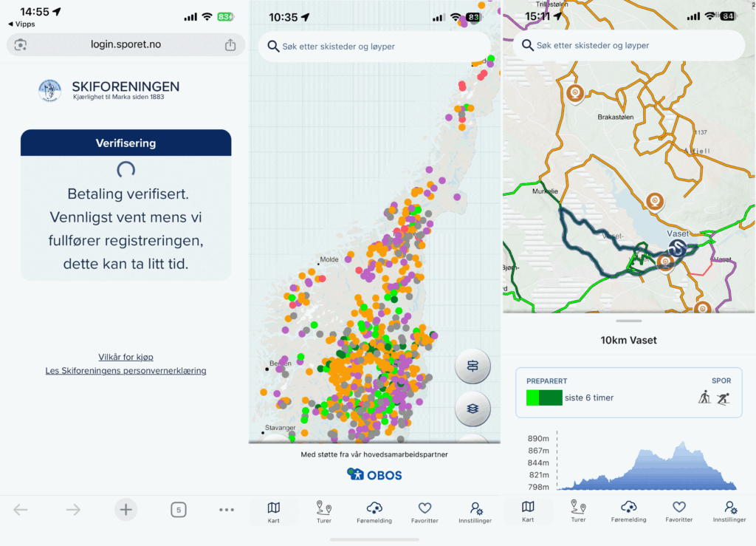Viewport: 756px width, 546px height.
Task: Tap the search field in middle screen
Action: (374, 47)
